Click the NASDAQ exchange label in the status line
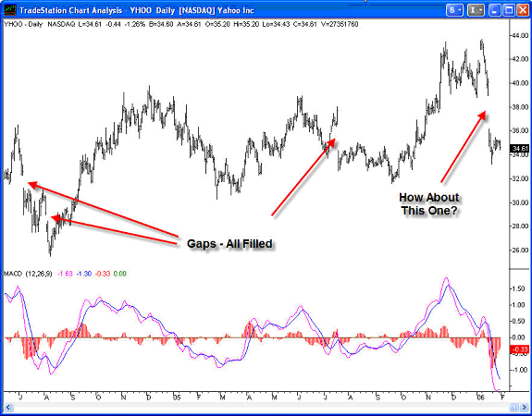The height and width of the screenshot is (416, 532). [61, 24]
